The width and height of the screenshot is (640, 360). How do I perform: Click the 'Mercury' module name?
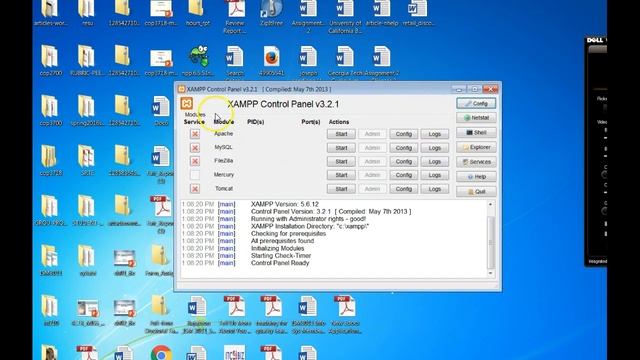click(x=224, y=175)
